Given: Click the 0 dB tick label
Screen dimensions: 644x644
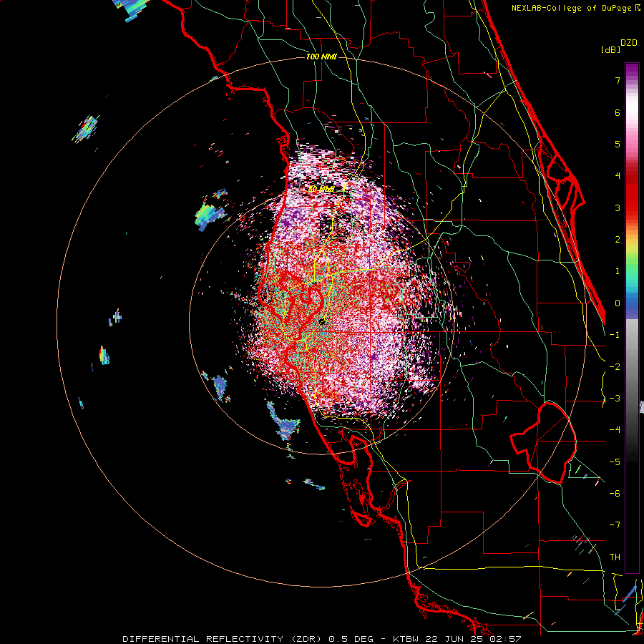Looking at the screenshot, I should click(618, 303).
